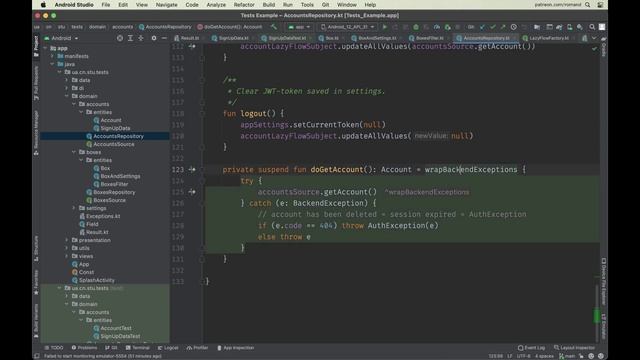Open the Build Variants sidebar button

(x=36, y=321)
